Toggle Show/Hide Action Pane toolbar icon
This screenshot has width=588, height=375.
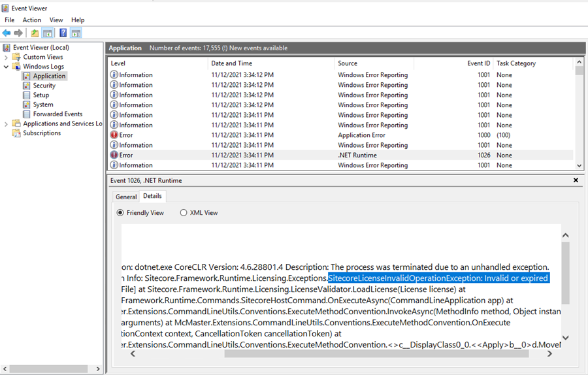tap(76, 33)
